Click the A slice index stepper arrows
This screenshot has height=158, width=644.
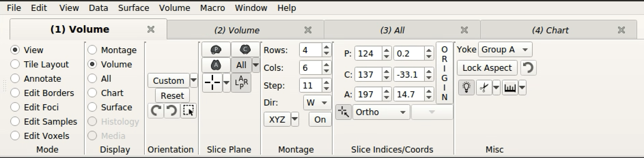[387, 94]
